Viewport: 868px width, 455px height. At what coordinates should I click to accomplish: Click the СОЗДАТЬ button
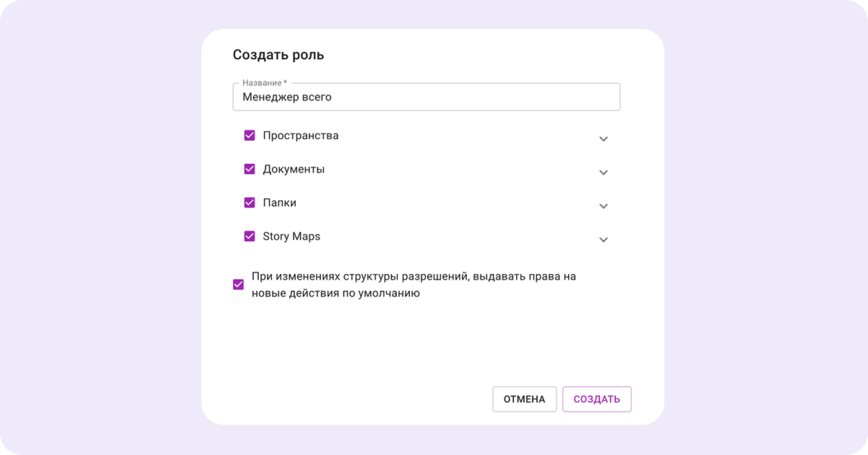click(x=596, y=399)
